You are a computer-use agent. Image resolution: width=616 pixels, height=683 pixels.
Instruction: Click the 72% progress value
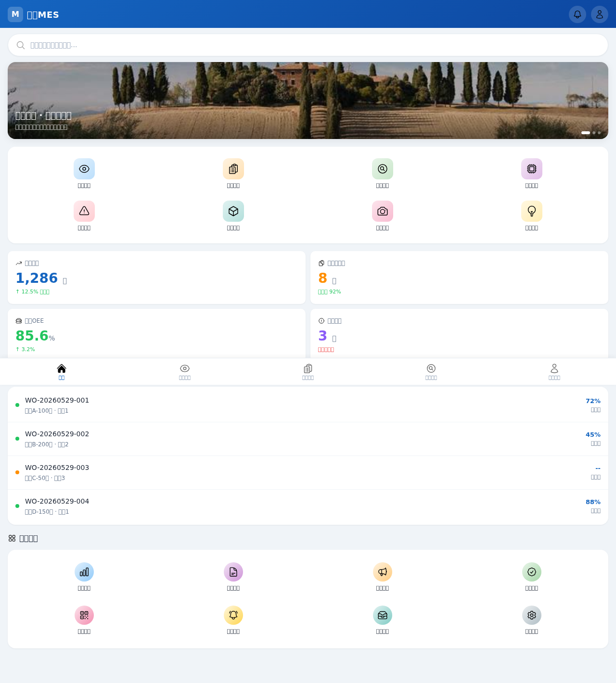593,401
